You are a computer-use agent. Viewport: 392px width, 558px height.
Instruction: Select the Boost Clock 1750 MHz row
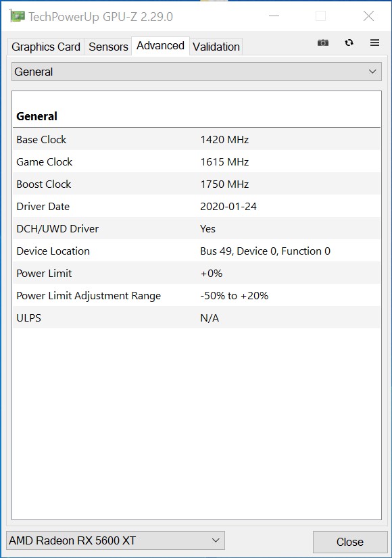point(197,184)
